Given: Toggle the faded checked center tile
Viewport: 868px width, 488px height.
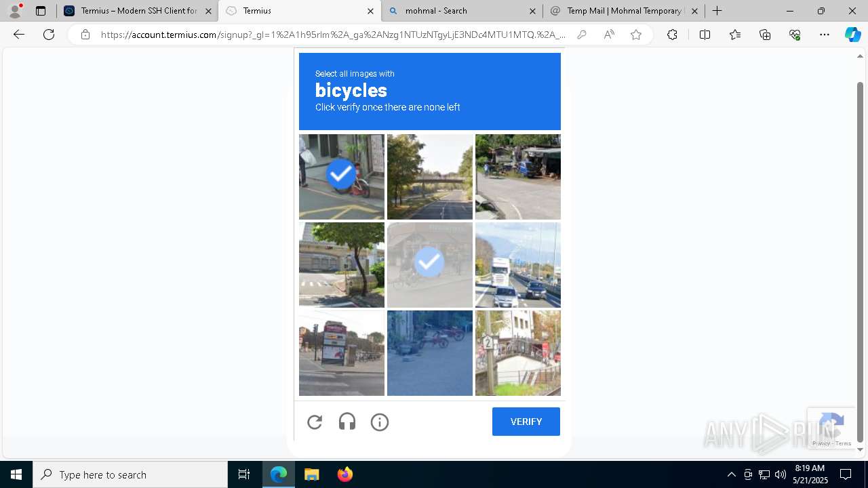Looking at the screenshot, I should pos(430,265).
